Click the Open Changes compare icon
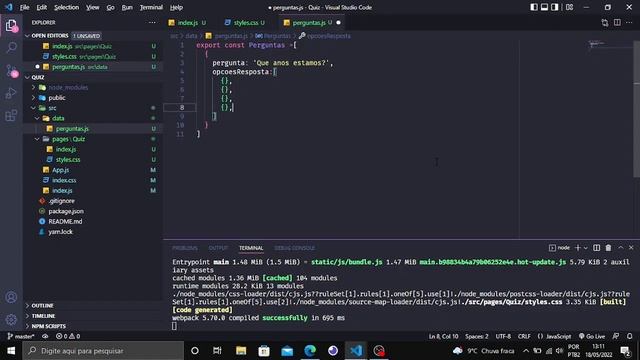The width and height of the screenshot is (640, 360). pyautogui.click(x=605, y=22)
